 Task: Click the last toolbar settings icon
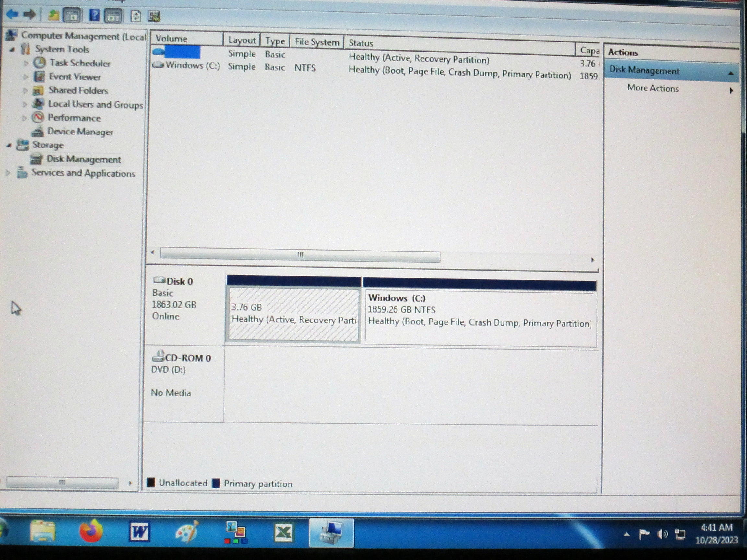pos(154,17)
